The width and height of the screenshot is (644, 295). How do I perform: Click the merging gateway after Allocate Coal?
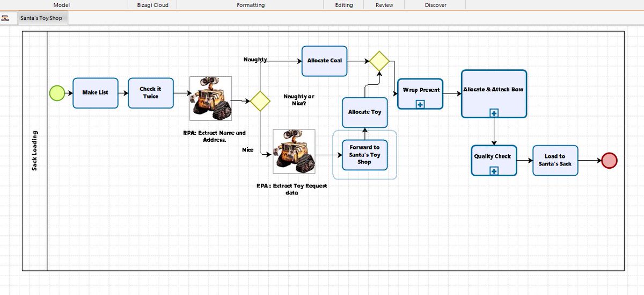pyautogui.click(x=379, y=61)
